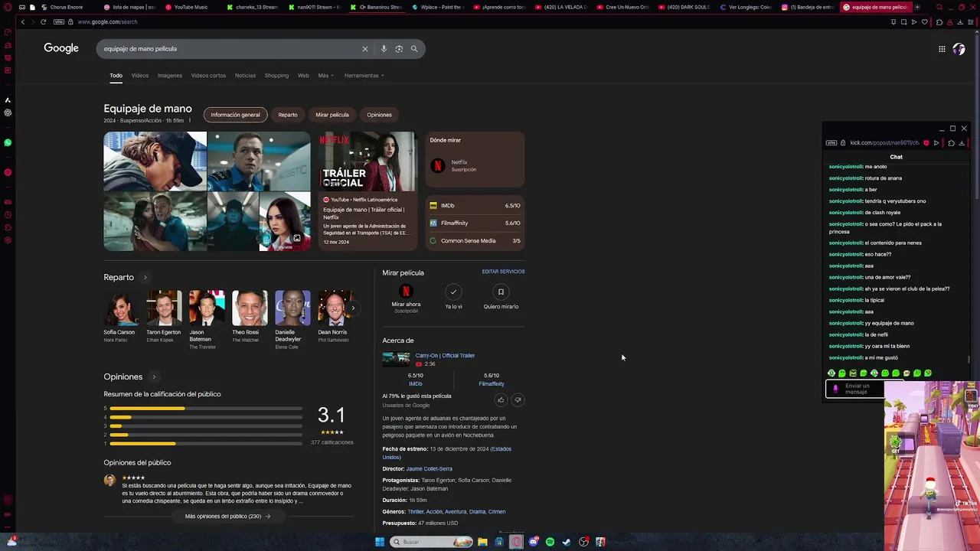This screenshot has height=551, width=980.
Task: Switch to the YouTube Music browser tab
Action: pos(186,7)
